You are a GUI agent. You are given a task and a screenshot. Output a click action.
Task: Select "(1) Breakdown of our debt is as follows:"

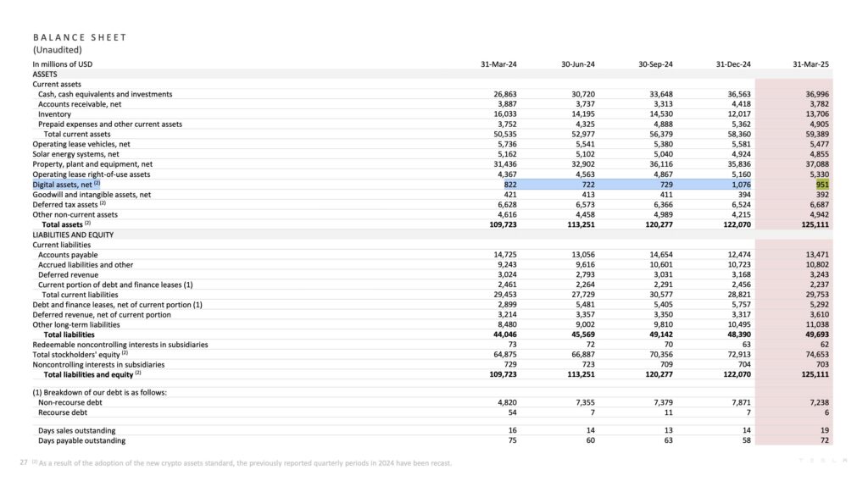[100, 393]
